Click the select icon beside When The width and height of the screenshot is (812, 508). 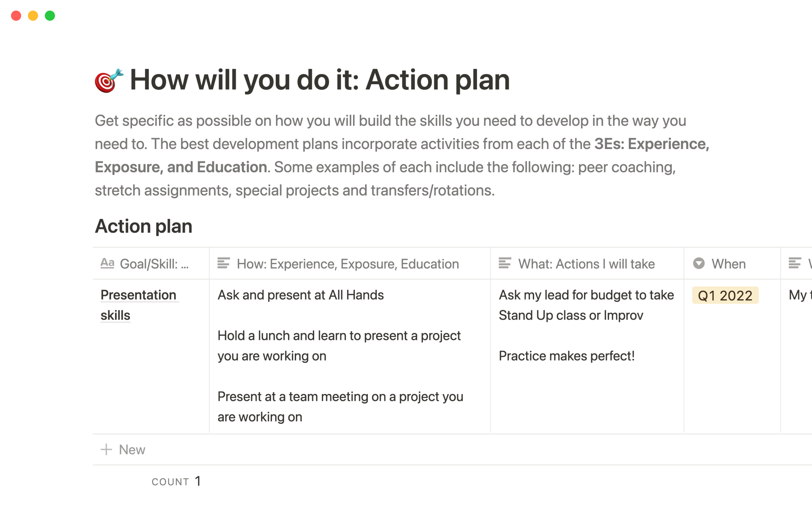coord(699,263)
